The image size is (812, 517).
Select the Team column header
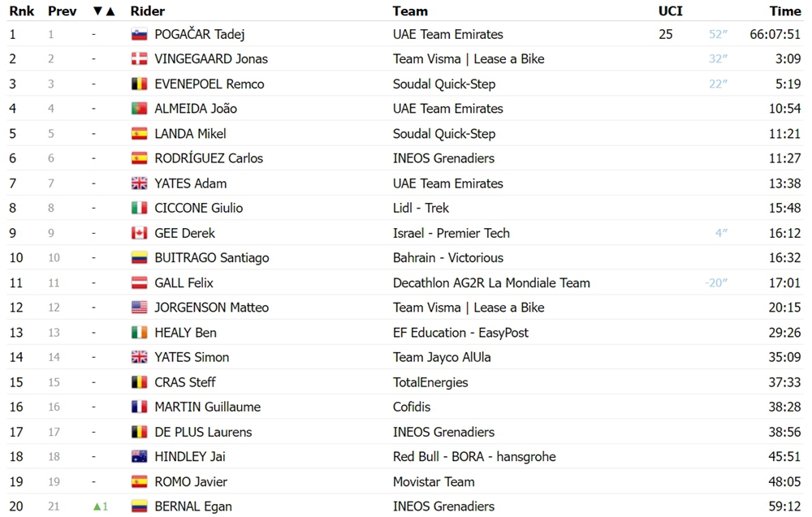pyautogui.click(x=410, y=11)
